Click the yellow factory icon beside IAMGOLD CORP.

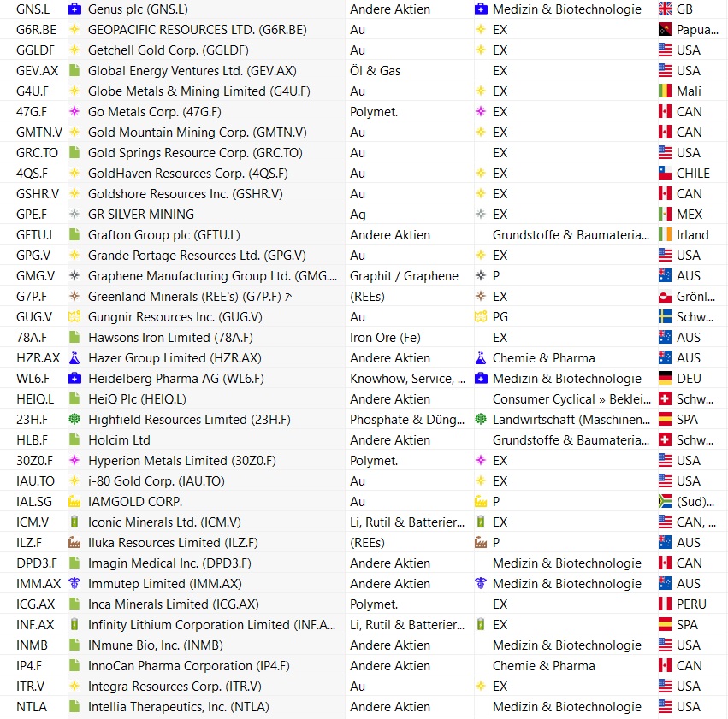coord(74,502)
